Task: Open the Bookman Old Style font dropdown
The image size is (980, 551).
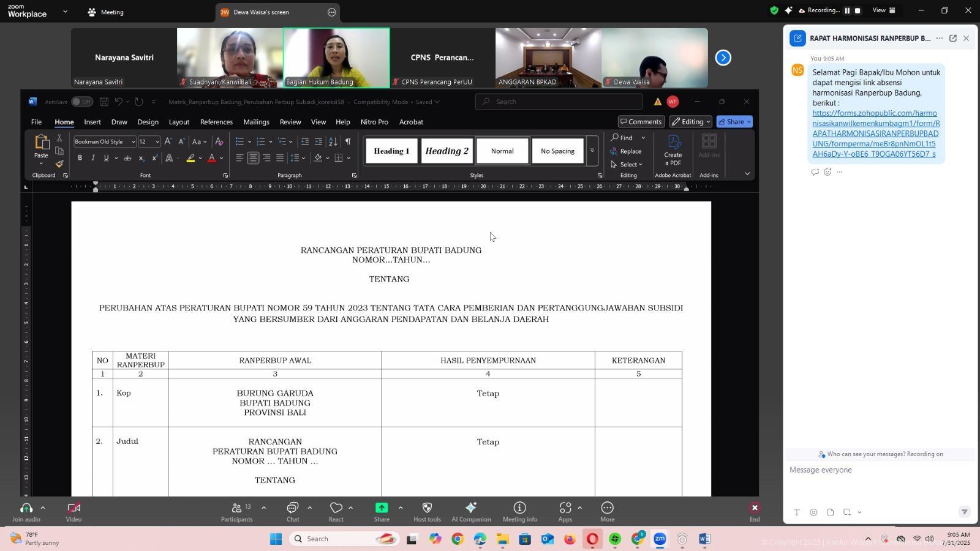Action: click(133, 142)
